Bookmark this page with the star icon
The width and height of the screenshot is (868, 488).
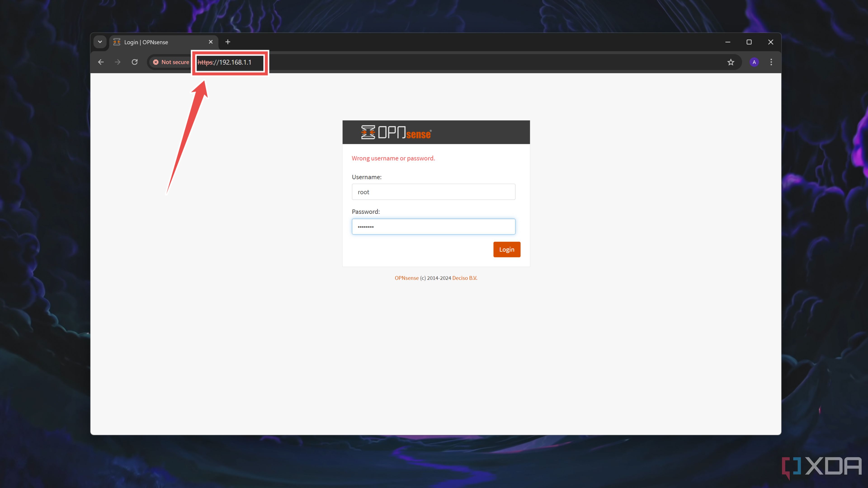[x=731, y=62]
